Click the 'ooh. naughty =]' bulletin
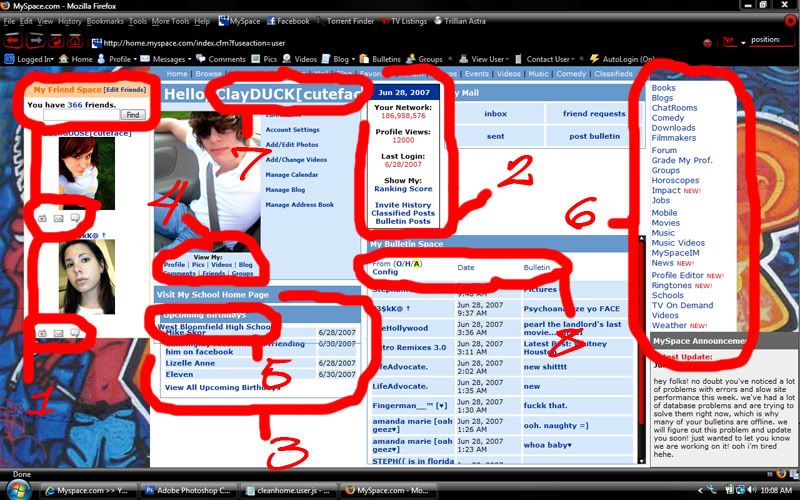This screenshot has width=800, height=500. tap(556, 426)
